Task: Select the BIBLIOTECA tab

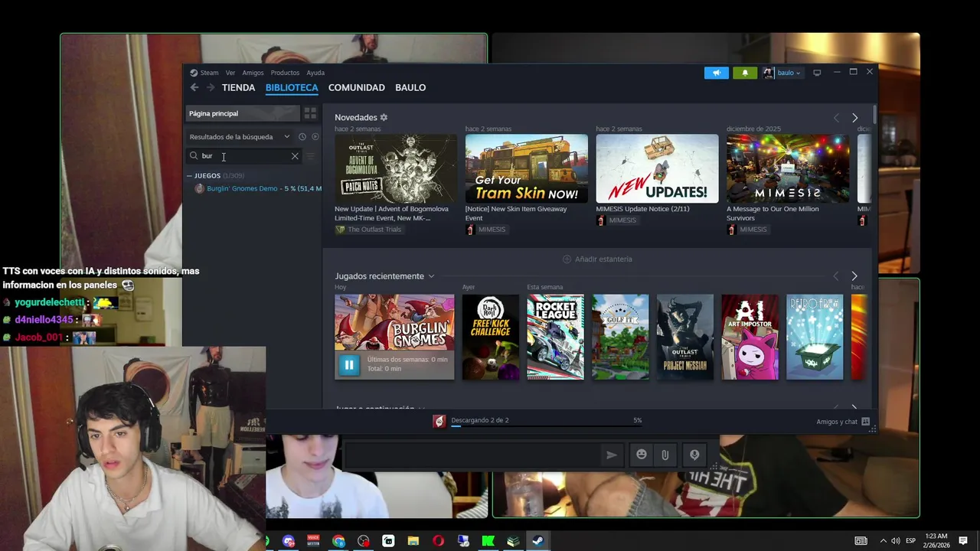Action: pos(292,87)
